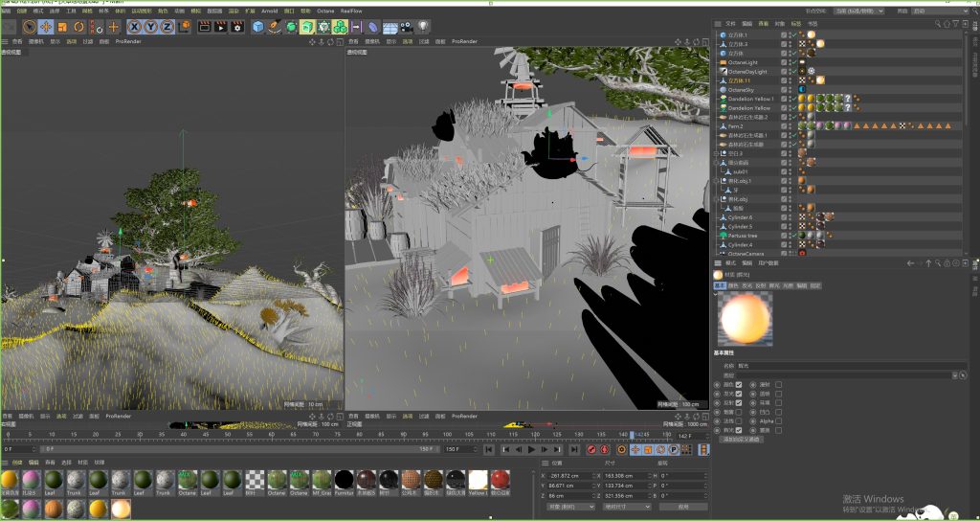Click the material preview sphere

click(x=745, y=318)
